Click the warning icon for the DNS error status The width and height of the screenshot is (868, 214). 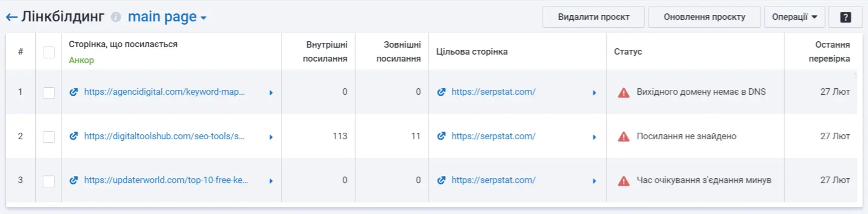tap(623, 93)
